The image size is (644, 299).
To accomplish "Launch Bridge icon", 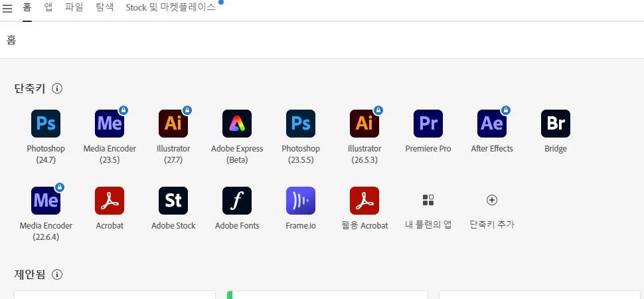I will (x=556, y=124).
